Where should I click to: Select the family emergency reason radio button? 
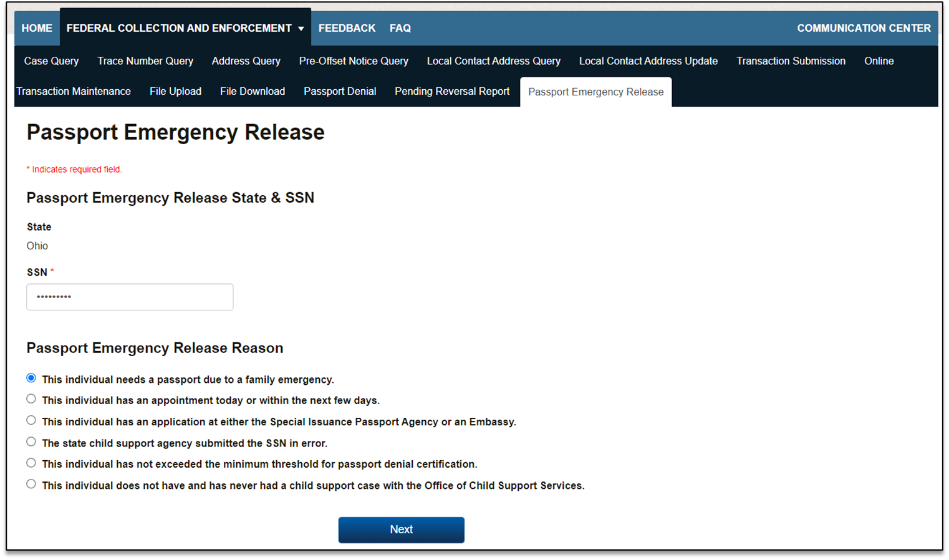point(31,379)
